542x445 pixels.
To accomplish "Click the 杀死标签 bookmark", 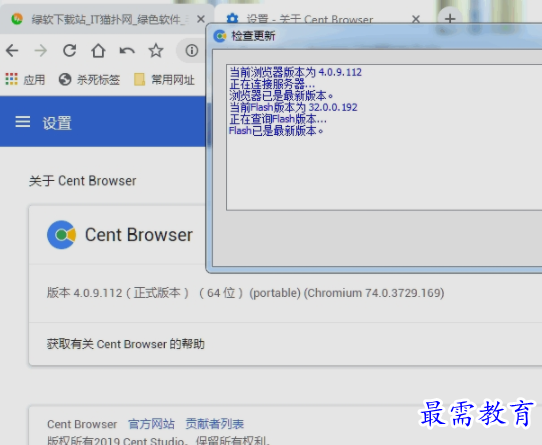I will click(89, 80).
